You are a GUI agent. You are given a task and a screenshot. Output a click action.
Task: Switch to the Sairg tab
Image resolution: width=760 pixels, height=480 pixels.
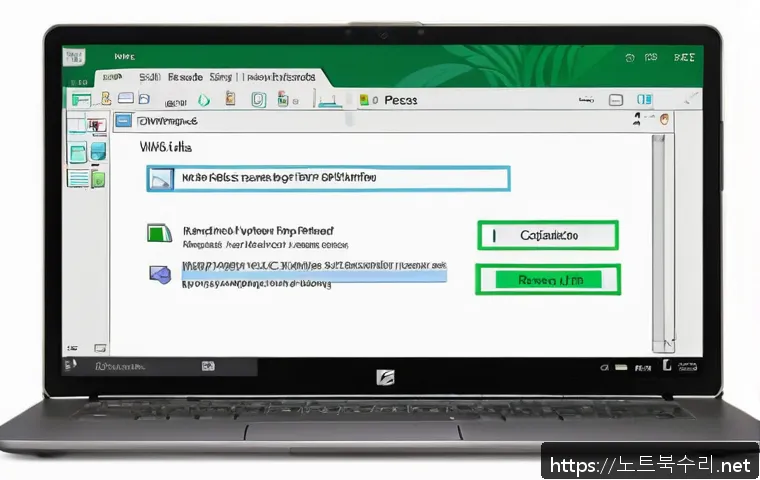coord(220,76)
